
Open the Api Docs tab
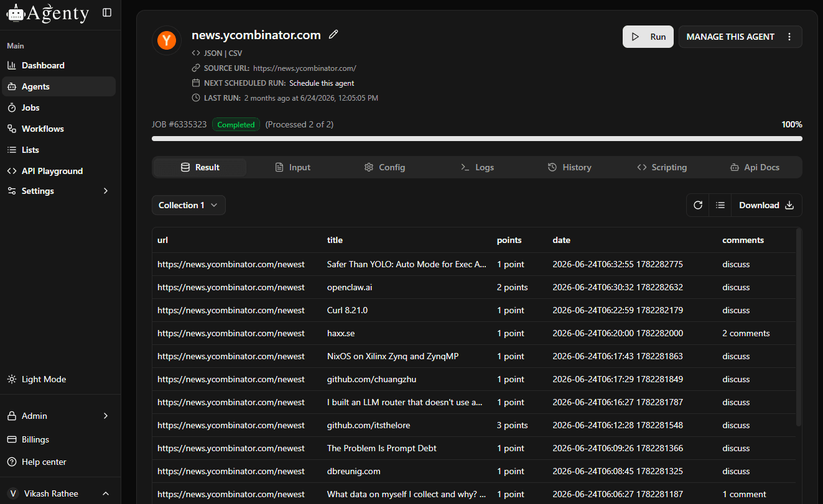pos(754,167)
